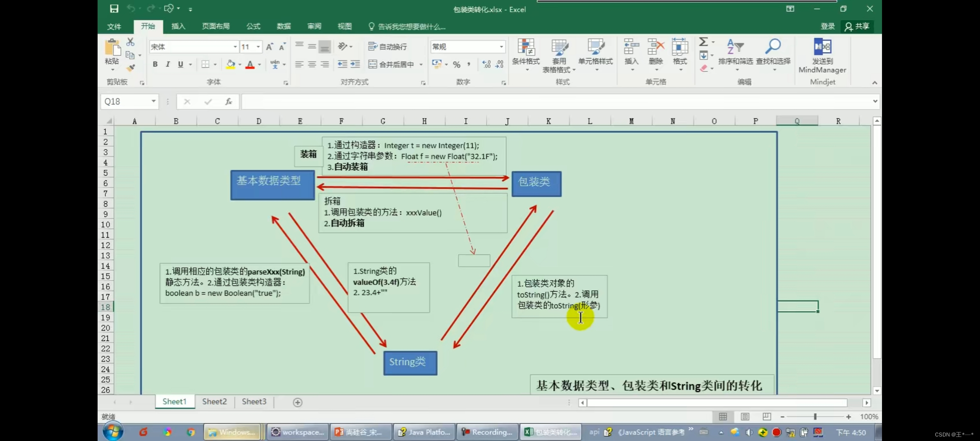Viewport: 980px width, 441px height.
Task: Toggle Italic formatting
Action: (168, 65)
